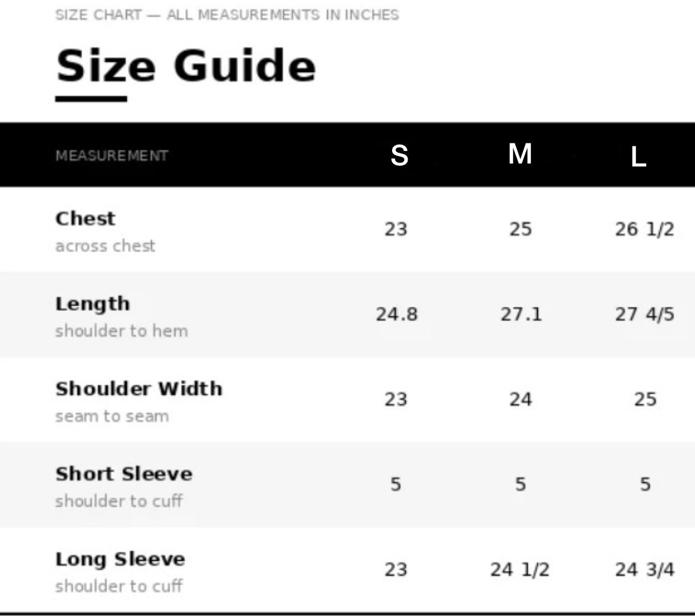
Task: Click the 'seam to seam' description text
Action: (x=112, y=416)
